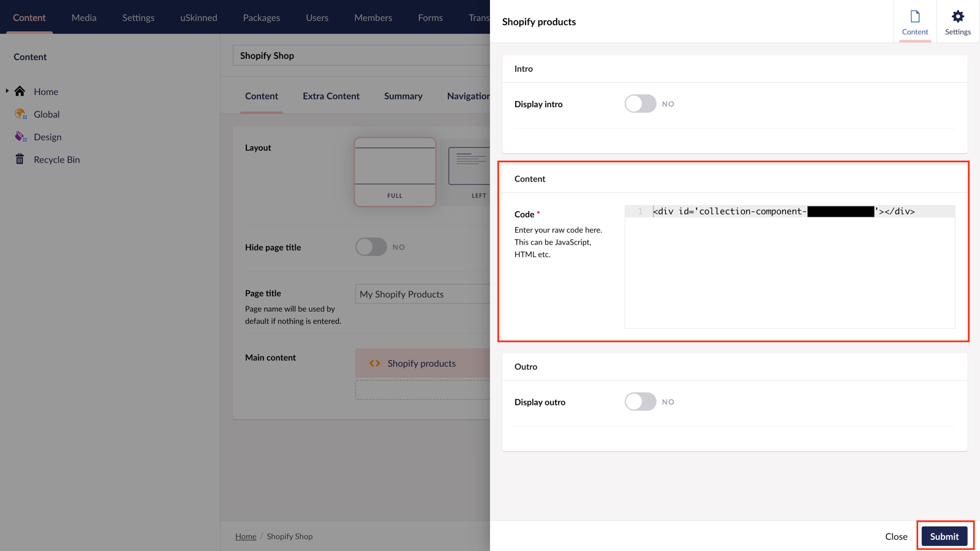Enable the Display intro toggle
This screenshot has height=551, width=980.
pyautogui.click(x=641, y=103)
